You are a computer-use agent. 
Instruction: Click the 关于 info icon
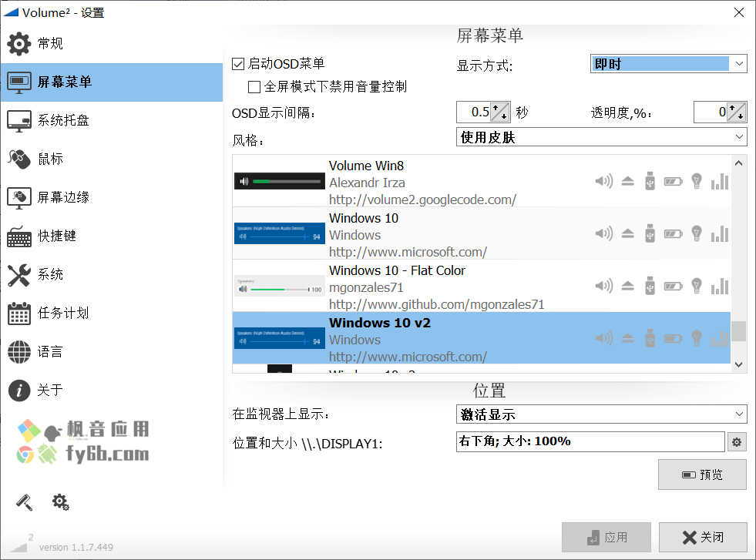pos(19,391)
